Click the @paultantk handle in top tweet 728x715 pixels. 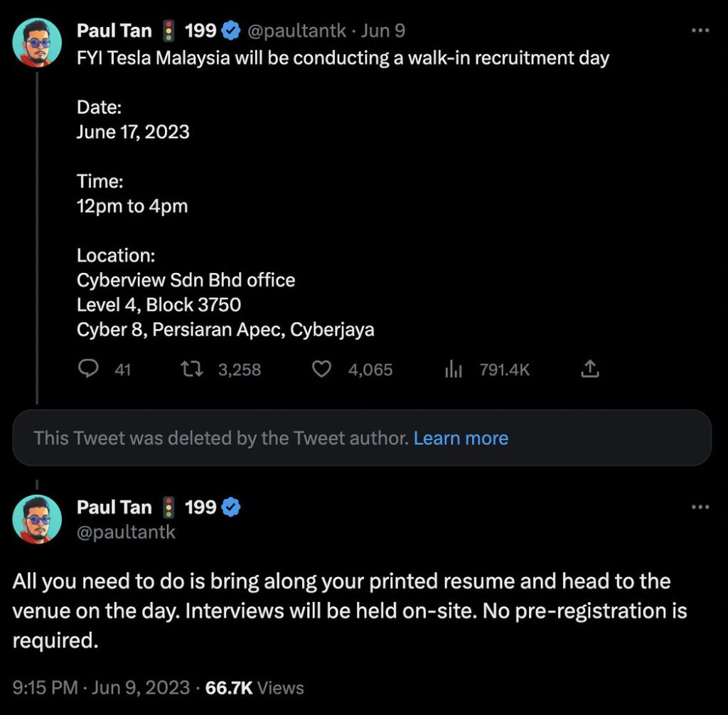[x=296, y=31]
